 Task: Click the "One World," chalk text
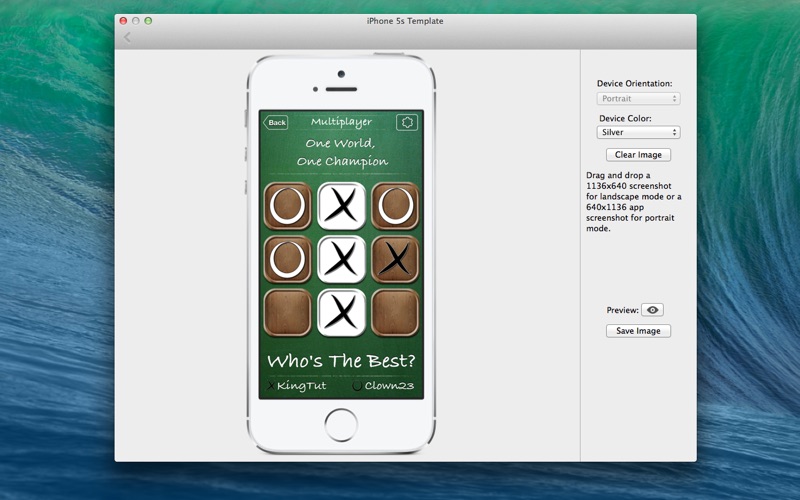pos(340,143)
